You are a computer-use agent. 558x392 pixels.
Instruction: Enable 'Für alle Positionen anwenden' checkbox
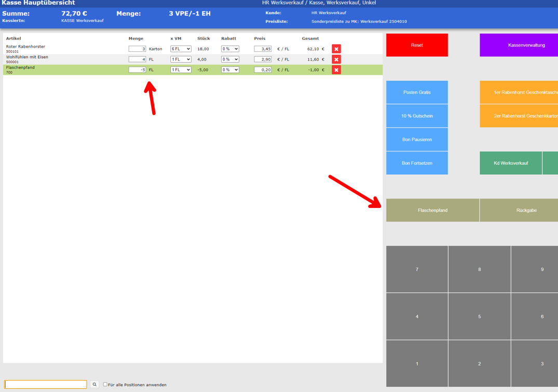(105, 384)
